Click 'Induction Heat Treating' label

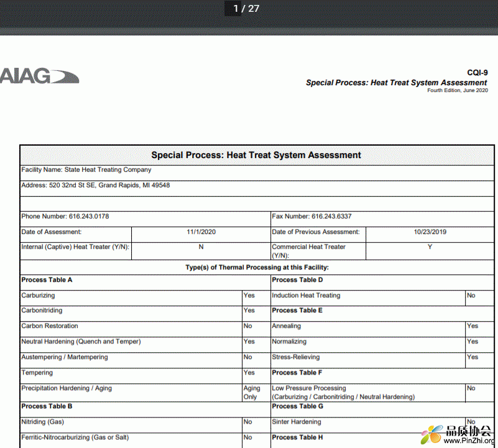click(306, 296)
